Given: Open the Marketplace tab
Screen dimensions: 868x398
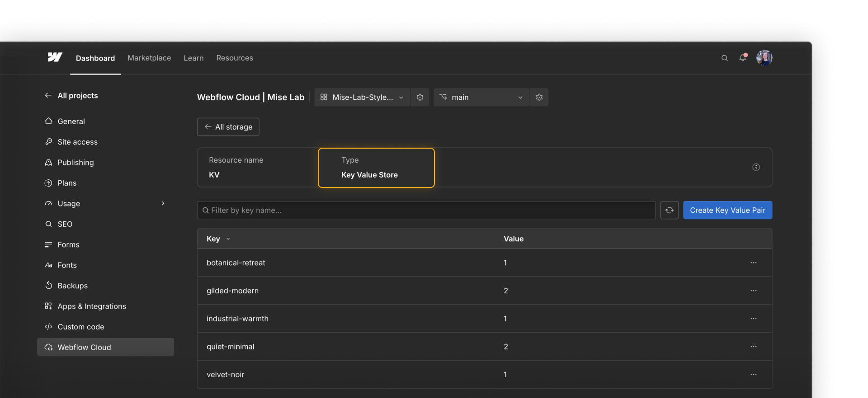Looking at the screenshot, I should (x=149, y=58).
